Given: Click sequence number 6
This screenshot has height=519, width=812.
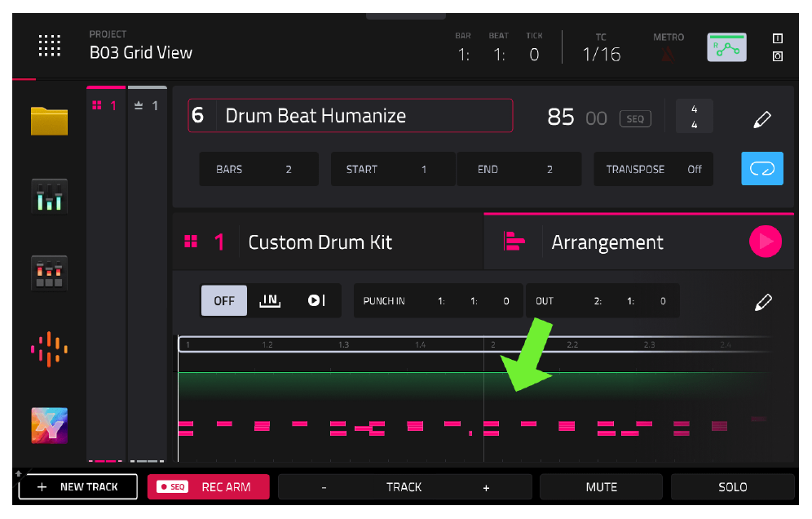Looking at the screenshot, I should [198, 115].
